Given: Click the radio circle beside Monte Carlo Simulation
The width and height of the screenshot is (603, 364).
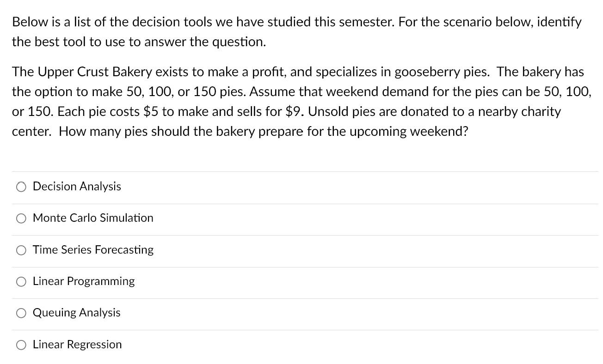Looking at the screenshot, I should coord(21,218).
